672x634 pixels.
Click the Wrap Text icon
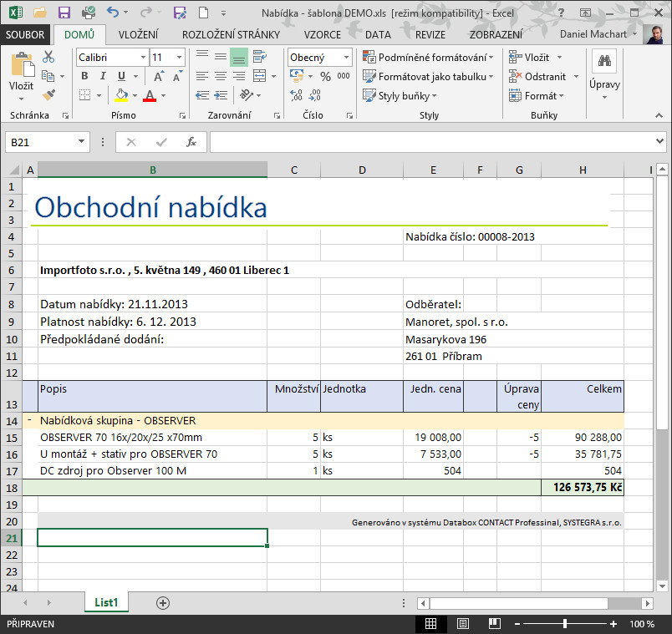point(259,56)
